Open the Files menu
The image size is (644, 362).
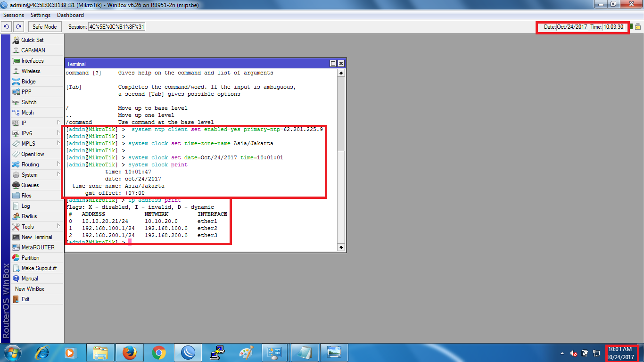click(x=37, y=196)
